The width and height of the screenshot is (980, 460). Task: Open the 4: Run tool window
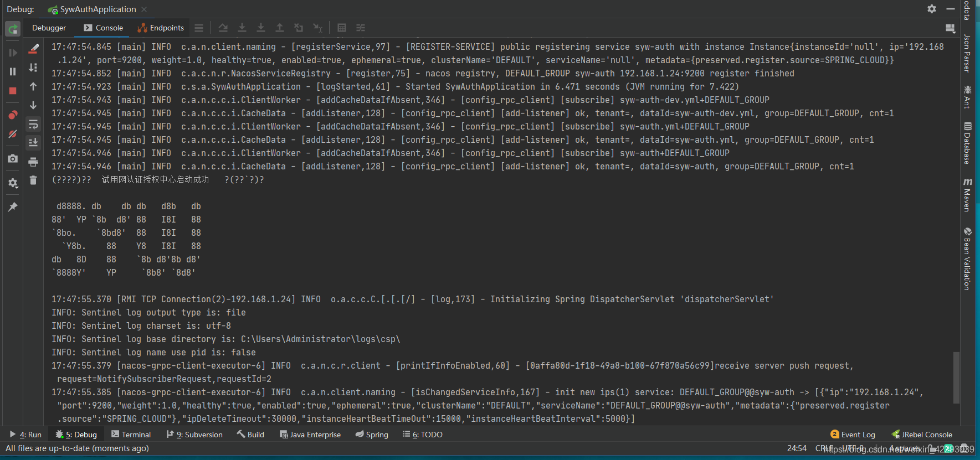coord(25,435)
